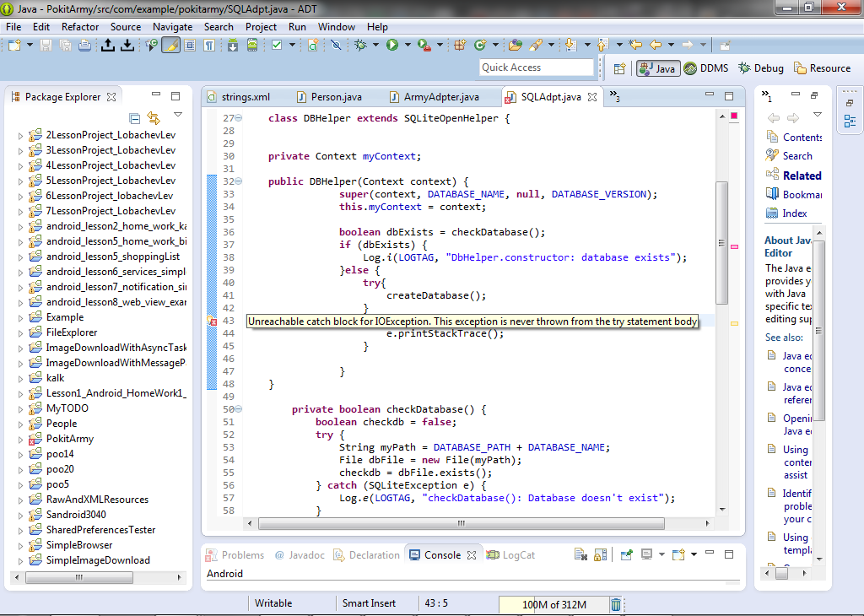Toggle Mark Occurrences highlighter button
This screenshot has height=616, width=864.
170,46
